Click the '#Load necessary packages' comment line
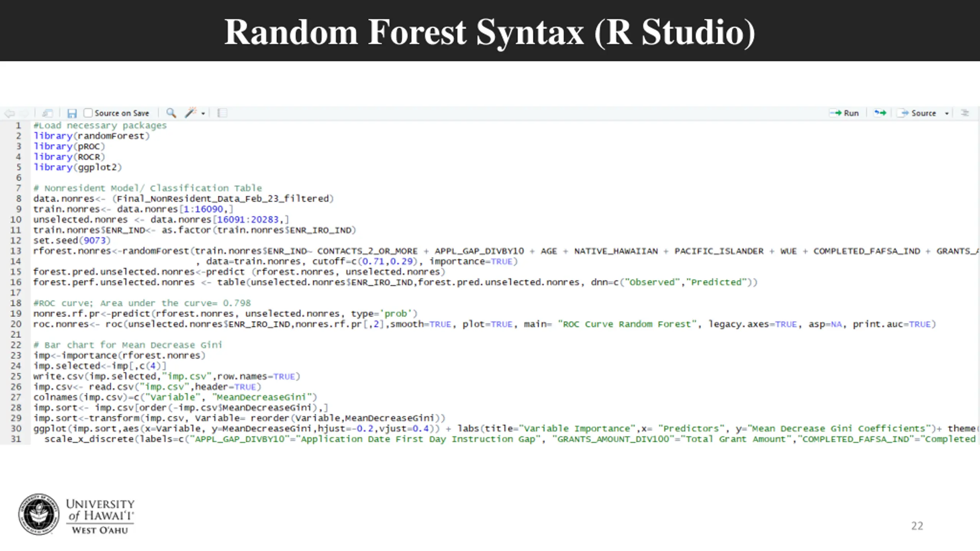This screenshot has width=980, height=551. (x=100, y=126)
